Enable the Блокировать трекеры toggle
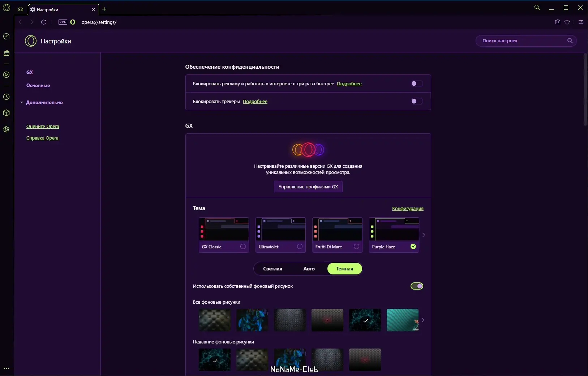588x376 pixels. click(417, 101)
